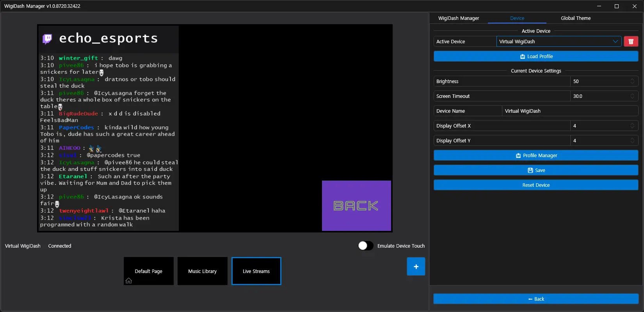Select the Device tab
The width and height of the screenshot is (644, 312).
click(x=517, y=18)
